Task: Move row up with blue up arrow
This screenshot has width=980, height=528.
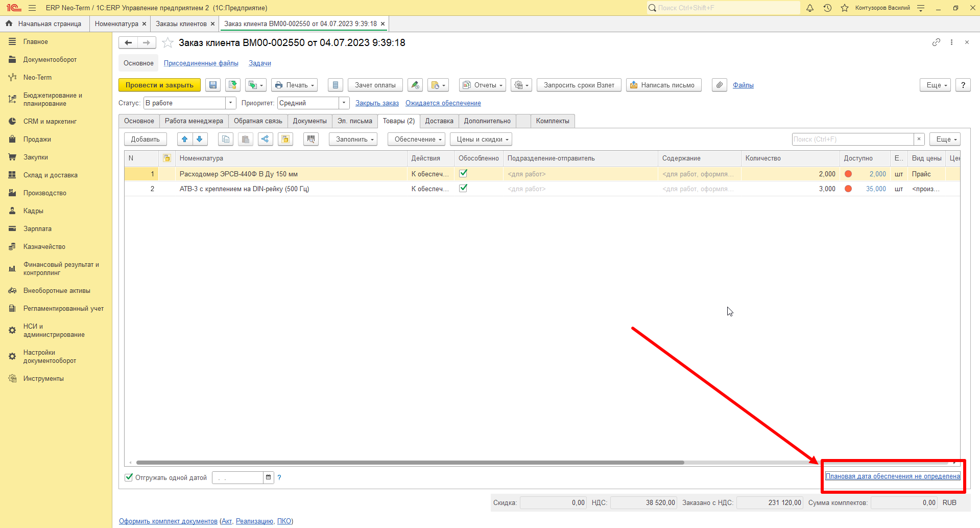Action: 185,139
